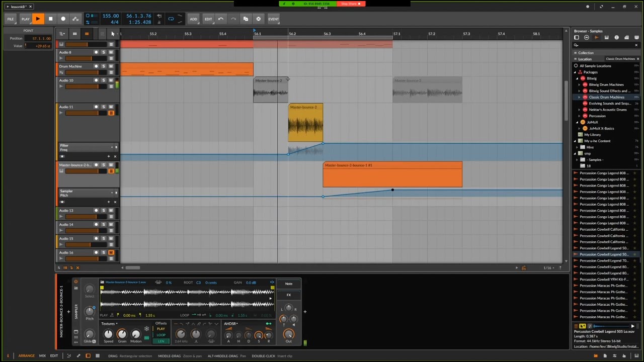Record-arm the Audio 14 track

click(96, 224)
